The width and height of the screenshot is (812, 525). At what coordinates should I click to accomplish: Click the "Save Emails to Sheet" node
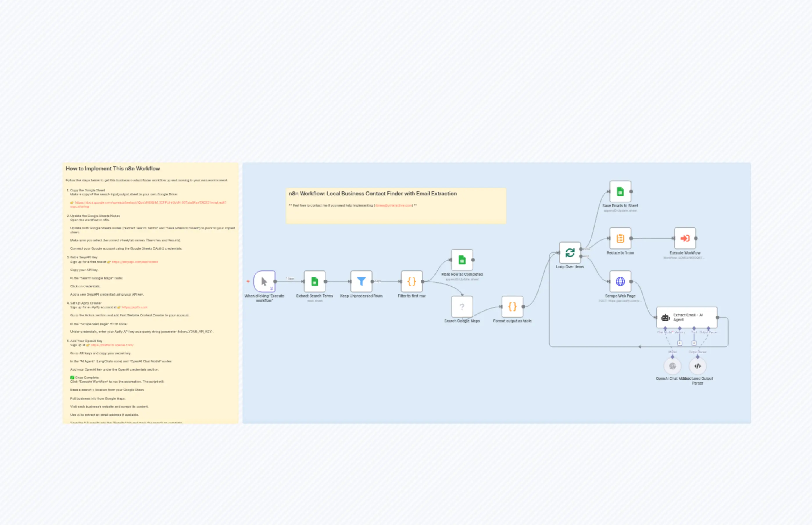[620, 192]
